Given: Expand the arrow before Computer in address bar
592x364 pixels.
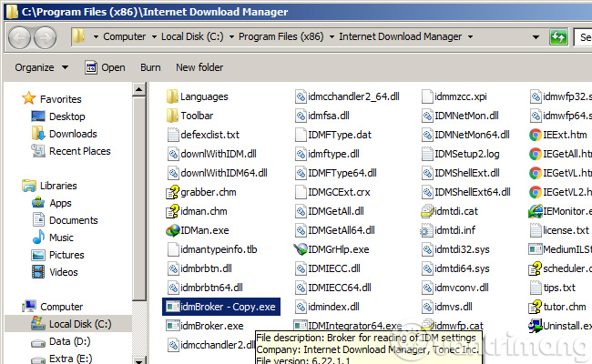Looking at the screenshot, I should 96,37.
